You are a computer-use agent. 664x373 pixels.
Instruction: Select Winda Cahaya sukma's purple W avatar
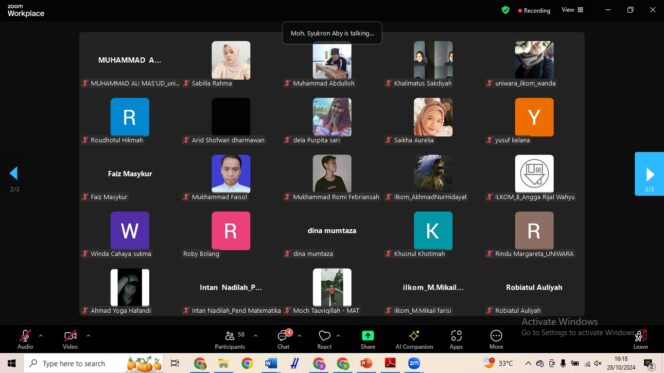[x=130, y=231]
